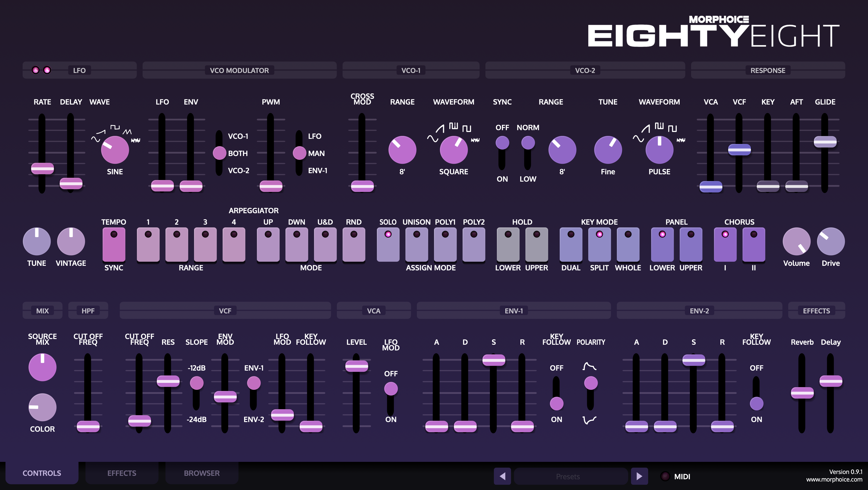Select POLY1 assign mode
The height and width of the screenshot is (490, 868).
pos(445,245)
